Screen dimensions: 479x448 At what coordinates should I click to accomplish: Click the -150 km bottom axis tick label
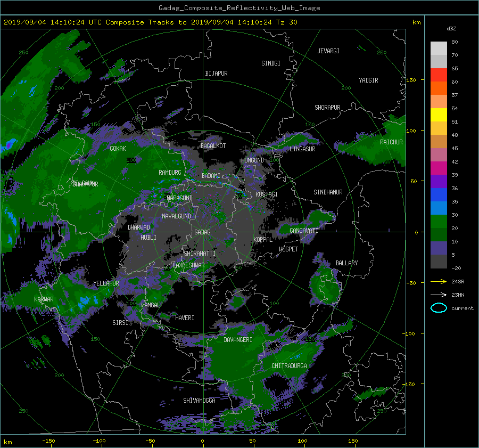tap(48, 441)
